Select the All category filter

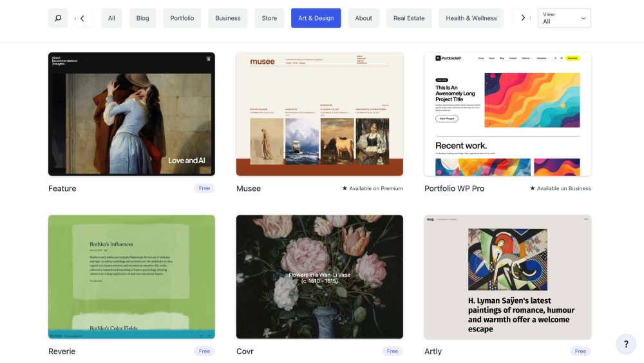tap(111, 18)
